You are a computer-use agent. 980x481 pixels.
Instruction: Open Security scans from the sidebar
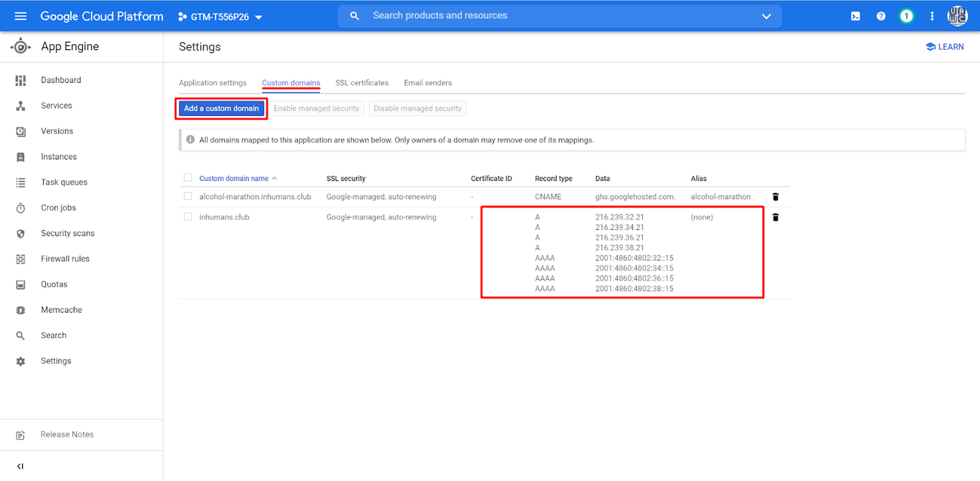click(67, 233)
